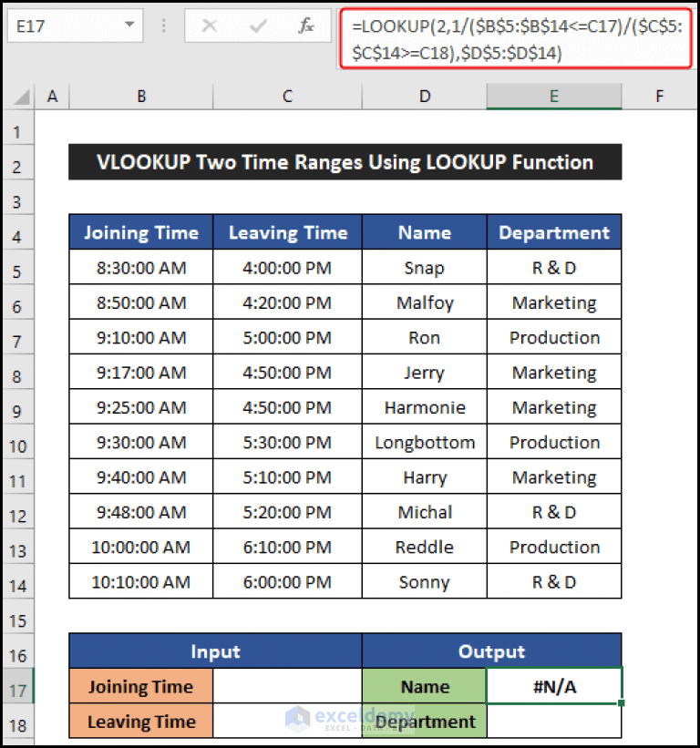
Task: Select the 'Harmonie' name cell
Action: (x=424, y=407)
